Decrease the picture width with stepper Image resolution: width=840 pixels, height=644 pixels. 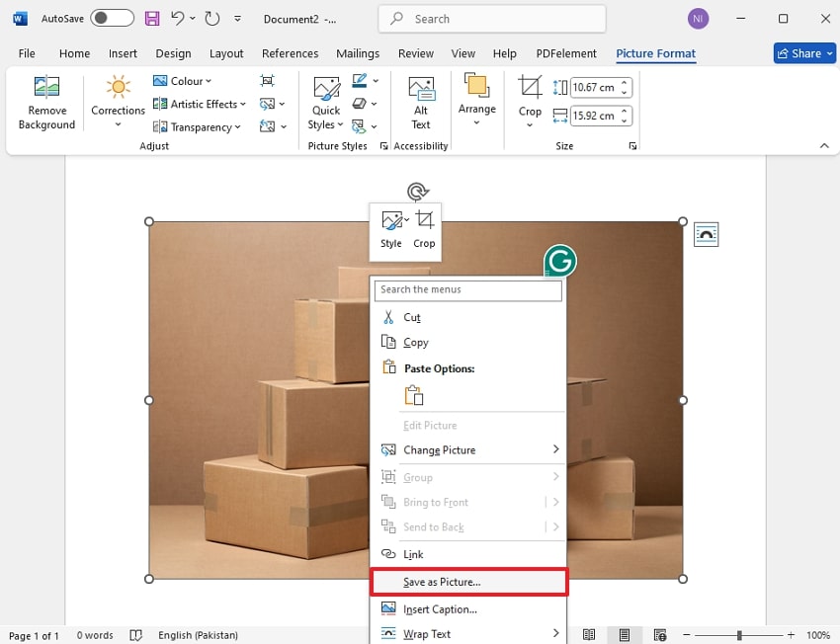[x=625, y=121]
